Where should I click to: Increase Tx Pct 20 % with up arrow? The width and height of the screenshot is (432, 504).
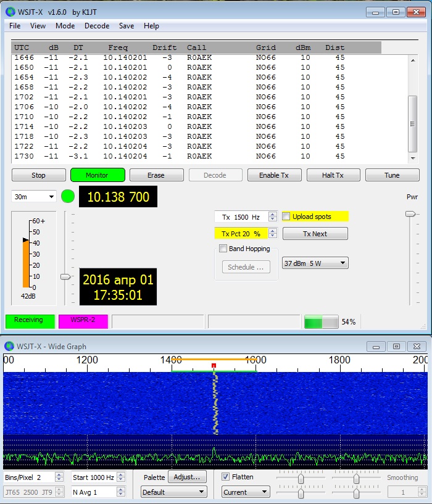[272, 231]
